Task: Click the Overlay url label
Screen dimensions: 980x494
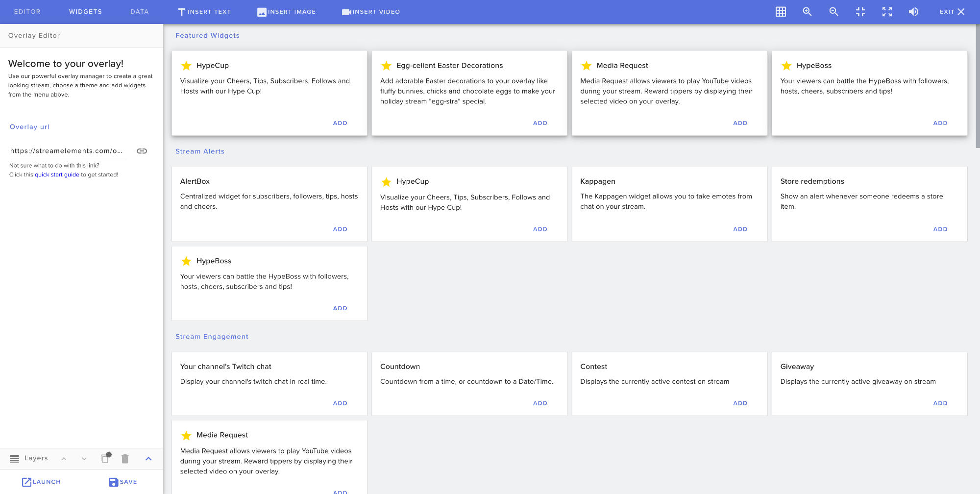Action: click(29, 127)
